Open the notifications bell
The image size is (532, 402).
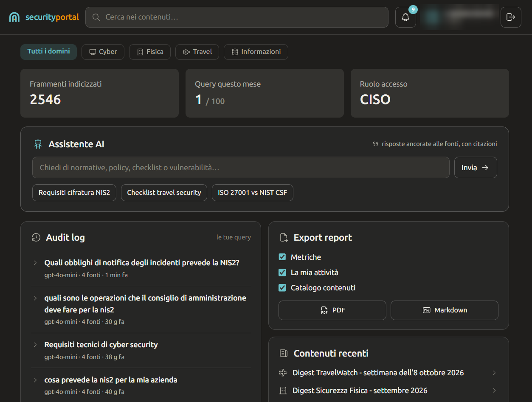pyautogui.click(x=405, y=17)
